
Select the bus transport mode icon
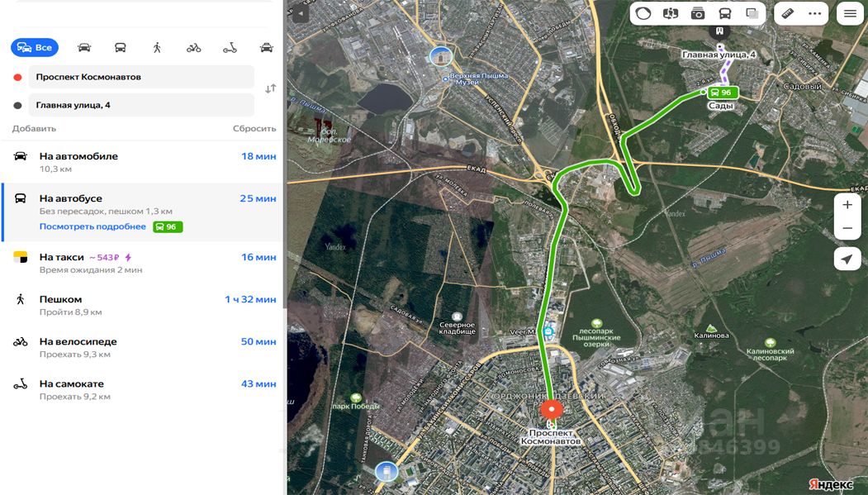[120, 48]
